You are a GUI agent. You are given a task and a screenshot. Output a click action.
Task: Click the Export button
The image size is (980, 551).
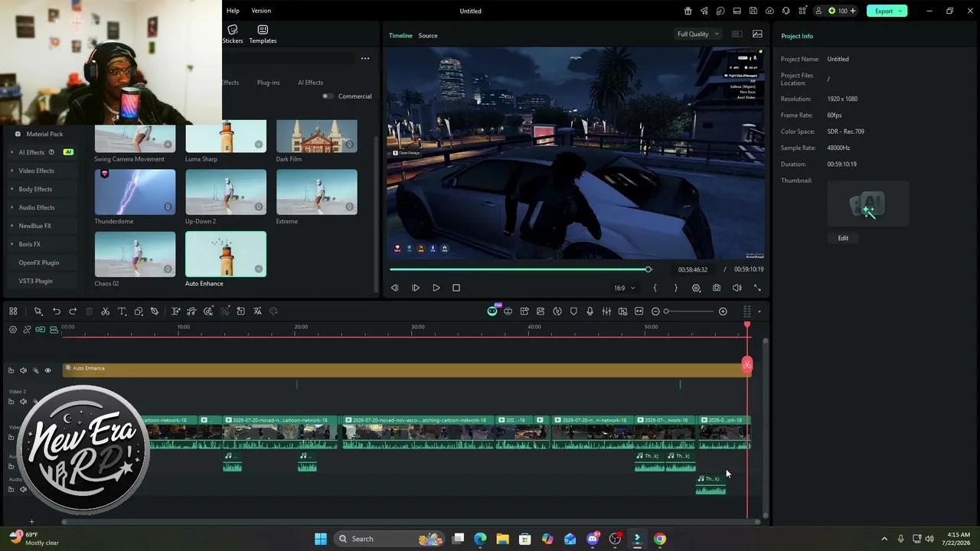click(887, 11)
